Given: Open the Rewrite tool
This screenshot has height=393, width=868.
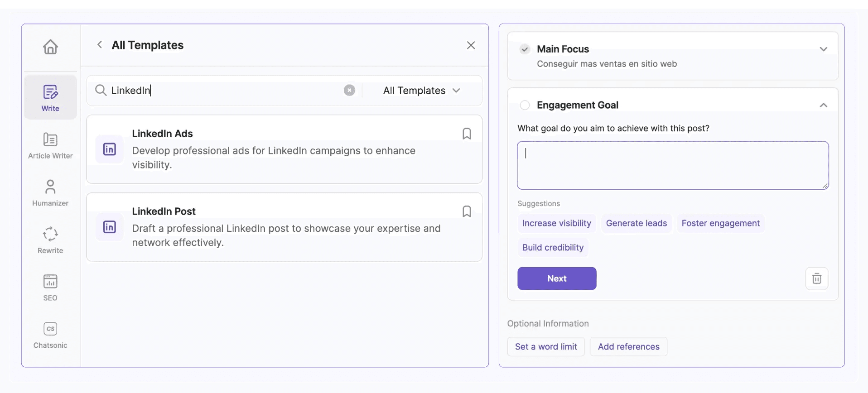Looking at the screenshot, I should pyautogui.click(x=50, y=240).
